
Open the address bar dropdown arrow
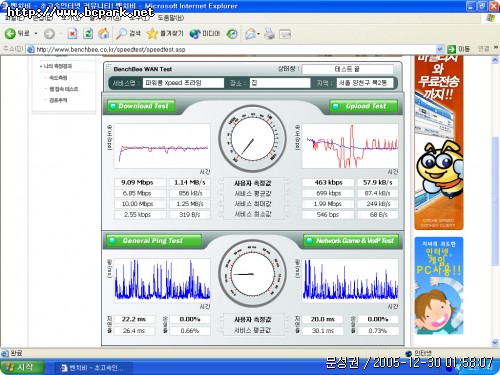(x=439, y=49)
